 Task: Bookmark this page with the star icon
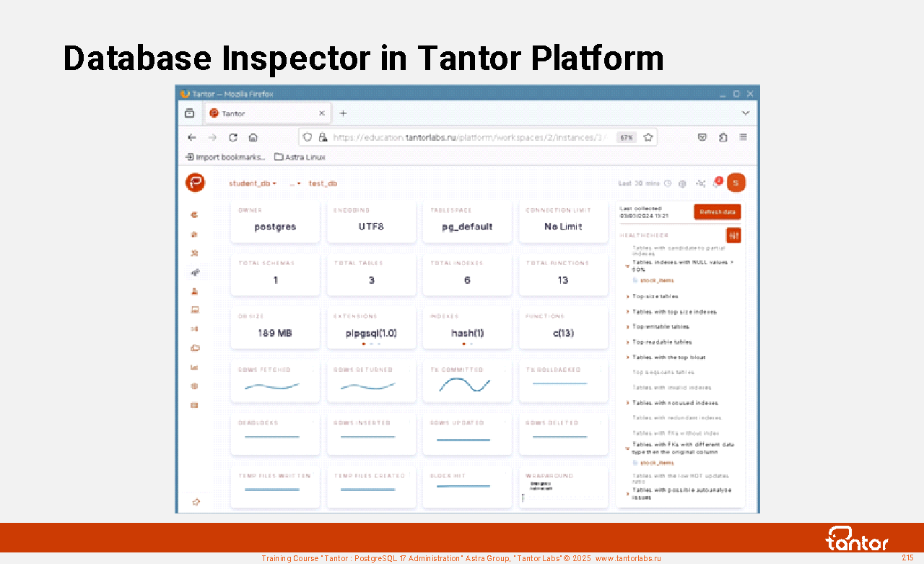click(648, 137)
